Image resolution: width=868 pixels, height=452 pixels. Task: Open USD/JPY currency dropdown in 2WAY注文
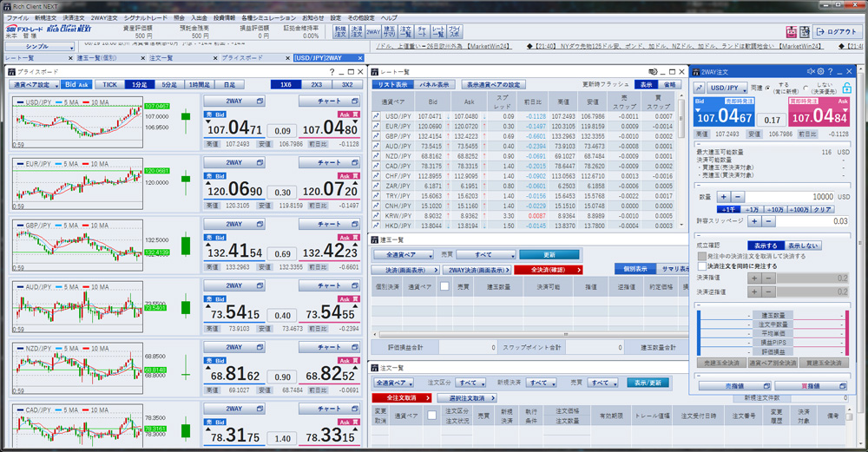(x=727, y=88)
